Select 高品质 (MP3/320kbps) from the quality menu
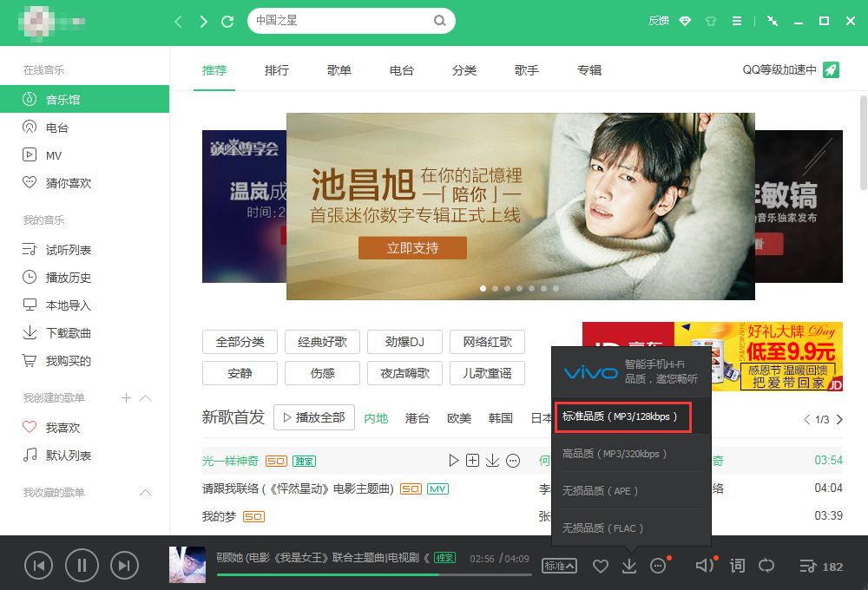This screenshot has width=868, height=590. coord(615,454)
